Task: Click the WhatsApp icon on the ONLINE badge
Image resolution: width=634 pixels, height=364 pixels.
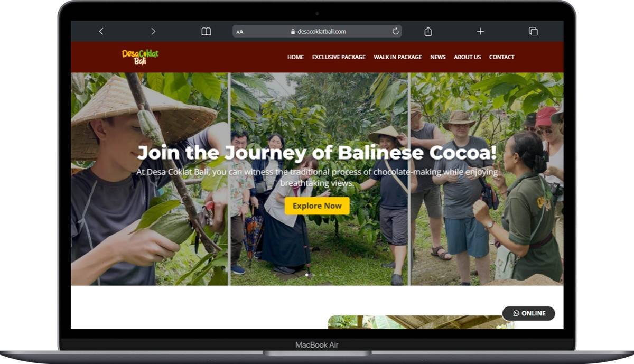Action: [x=516, y=313]
